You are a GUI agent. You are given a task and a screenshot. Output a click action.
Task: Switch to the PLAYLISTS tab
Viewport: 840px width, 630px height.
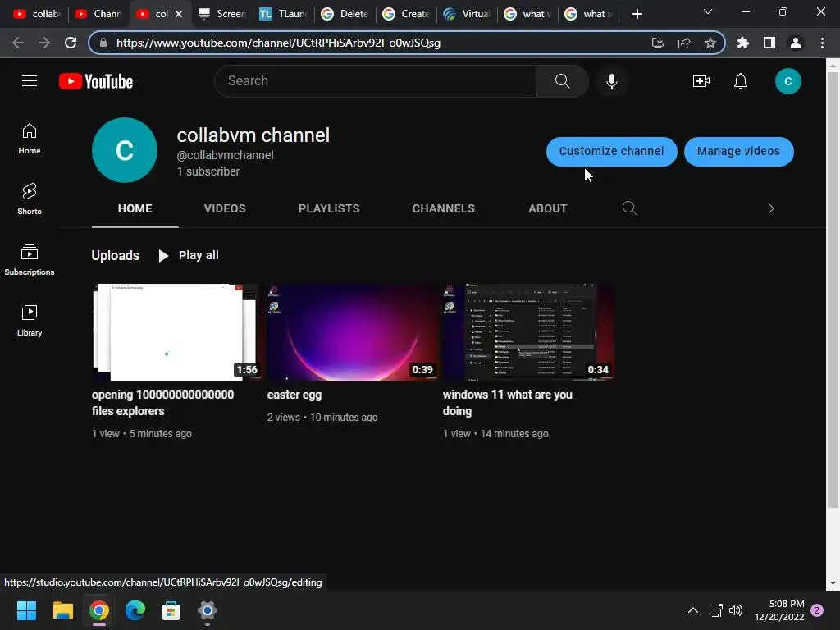[329, 208]
